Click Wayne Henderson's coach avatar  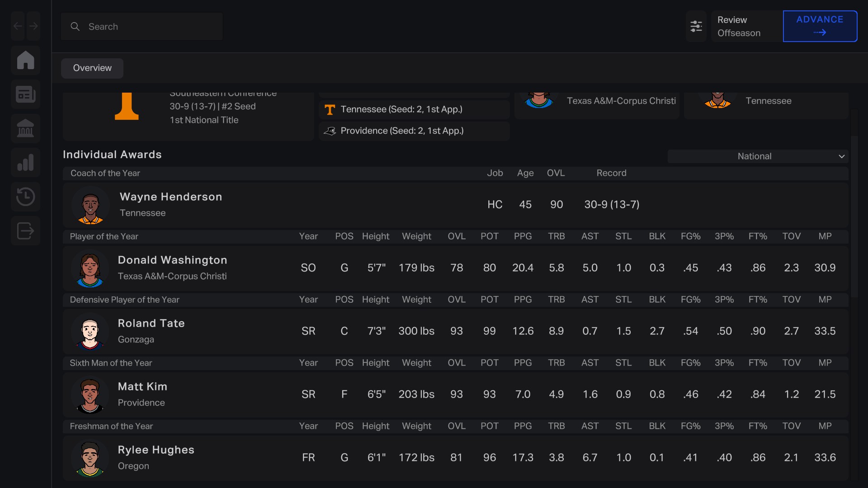click(x=90, y=206)
